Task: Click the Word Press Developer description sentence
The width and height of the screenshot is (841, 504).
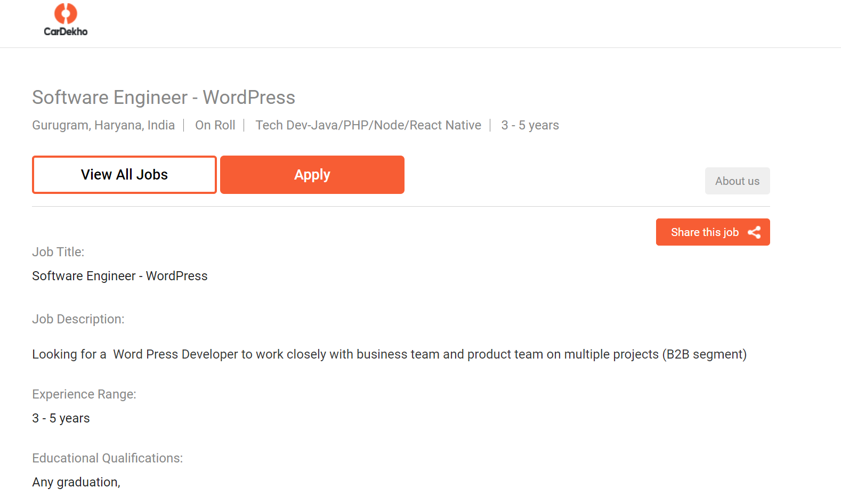Action: 389,354
